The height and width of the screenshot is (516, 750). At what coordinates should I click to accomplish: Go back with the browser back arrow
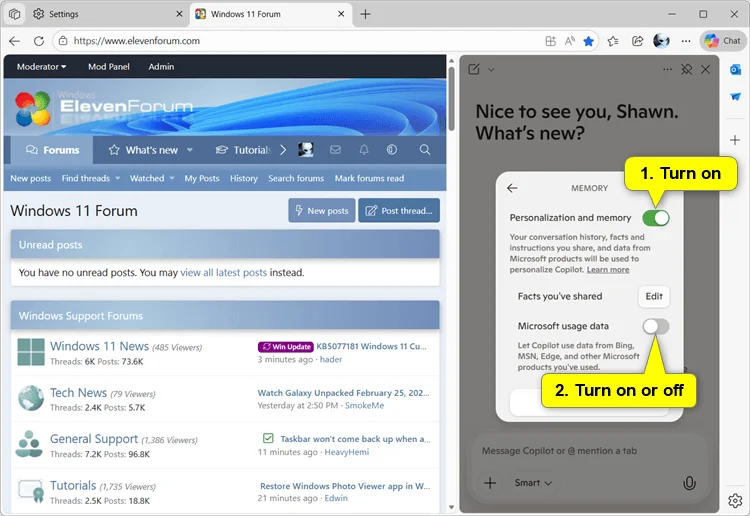(x=15, y=41)
